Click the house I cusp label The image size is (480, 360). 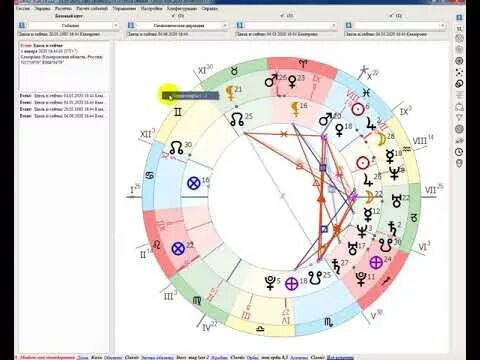tap(136, 190)
